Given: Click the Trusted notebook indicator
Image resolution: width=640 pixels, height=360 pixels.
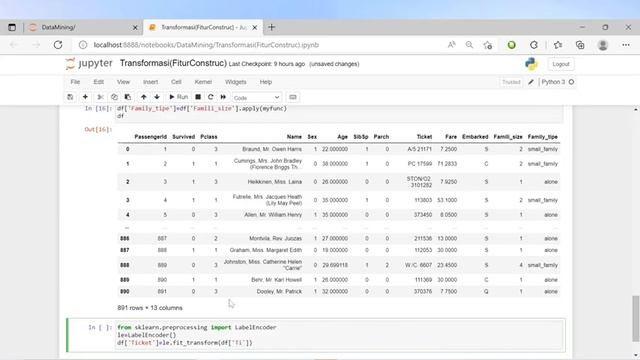Looking at the screenshot, I should [x=511, y=82].
